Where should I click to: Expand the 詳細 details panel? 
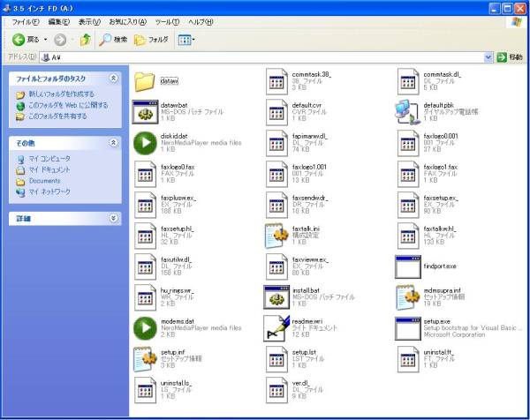click(113, 218)
